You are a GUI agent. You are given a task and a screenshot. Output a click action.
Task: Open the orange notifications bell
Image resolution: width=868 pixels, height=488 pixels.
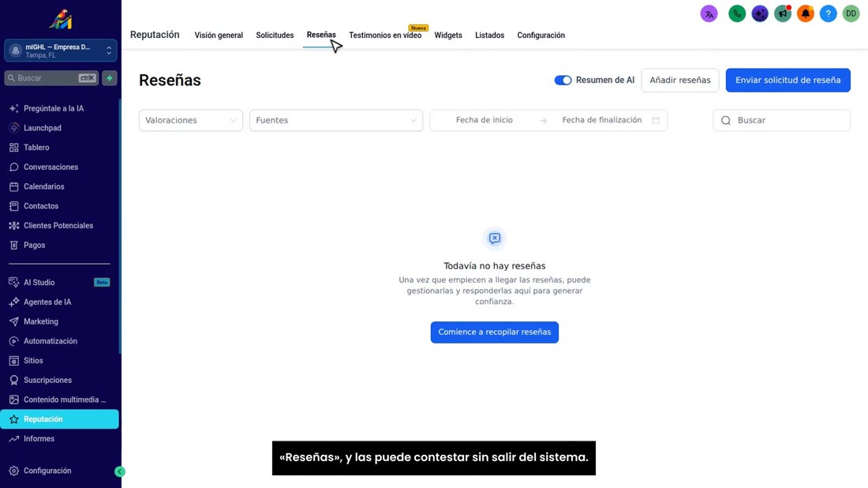(805, 14)
